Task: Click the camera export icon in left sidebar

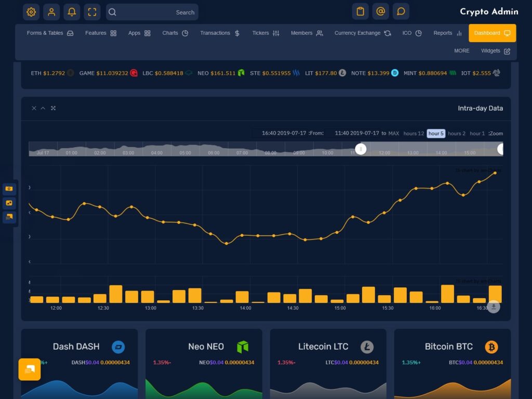Action: coord(9,189)
